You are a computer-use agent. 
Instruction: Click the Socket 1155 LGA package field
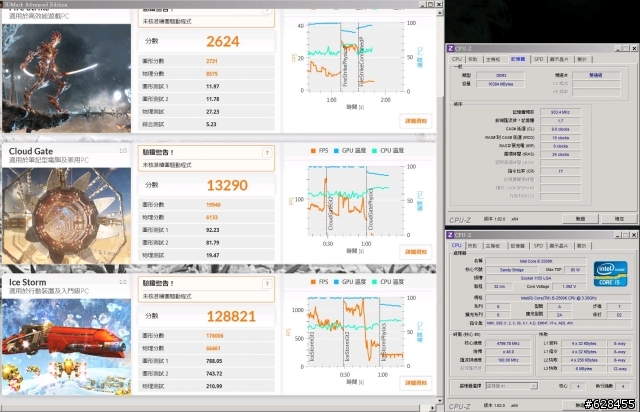(x=536, y=278)
